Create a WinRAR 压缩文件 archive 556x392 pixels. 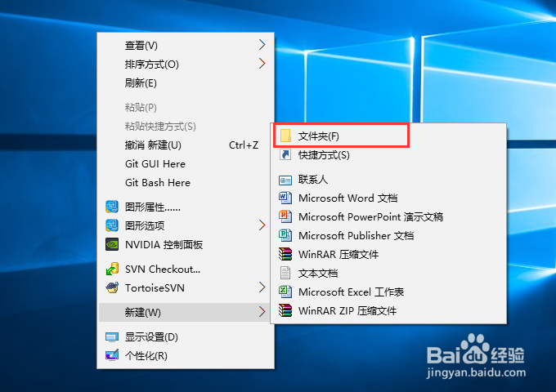388,254
